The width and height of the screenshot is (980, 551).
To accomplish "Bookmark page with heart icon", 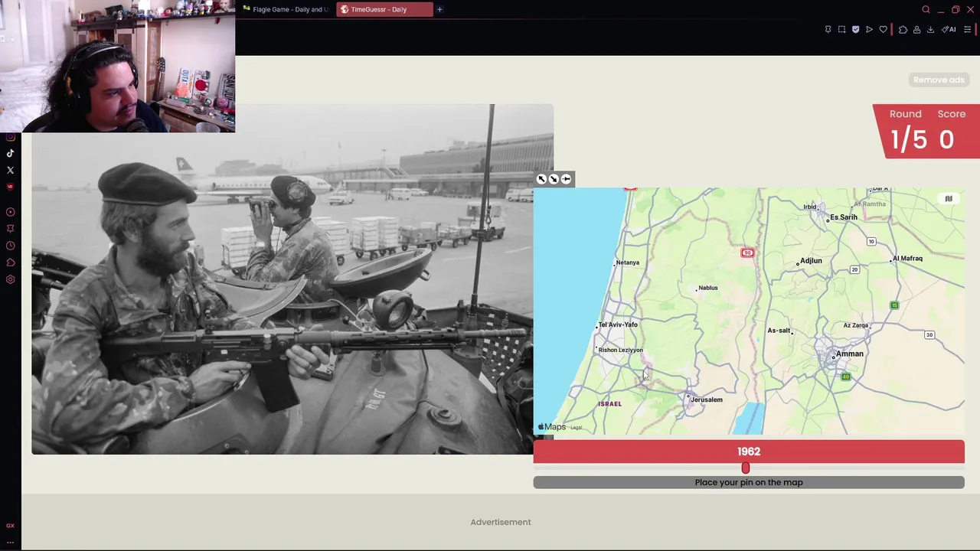I will tap(883, 30).
